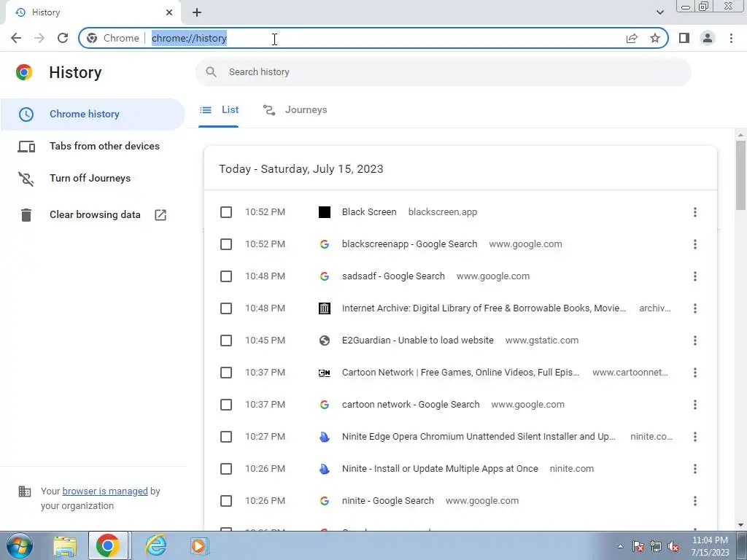Open Chrome's three-dot main menu

(x=731, y=38)
